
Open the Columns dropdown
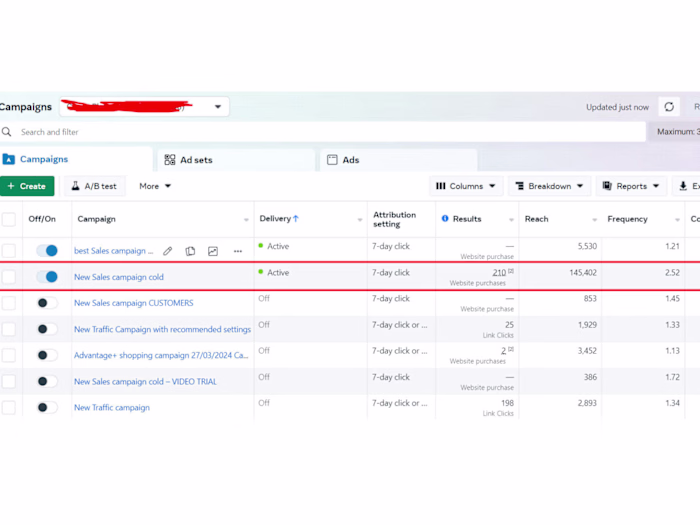pyautogui.click(x=466, y=186)
